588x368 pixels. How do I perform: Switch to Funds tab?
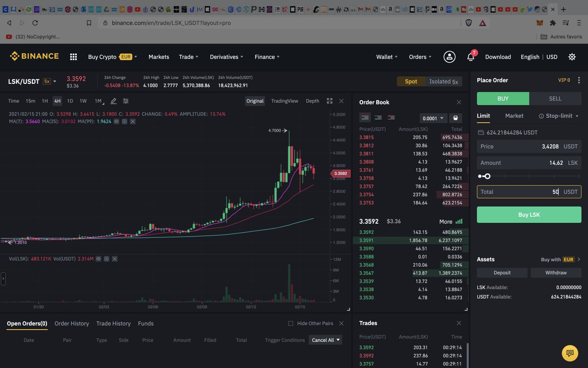tap(146, 323)
